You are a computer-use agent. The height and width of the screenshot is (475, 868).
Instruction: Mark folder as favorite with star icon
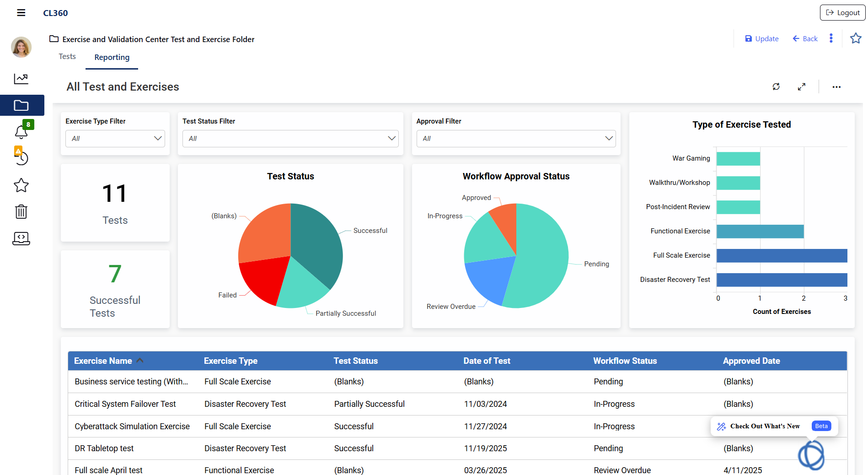855,38
